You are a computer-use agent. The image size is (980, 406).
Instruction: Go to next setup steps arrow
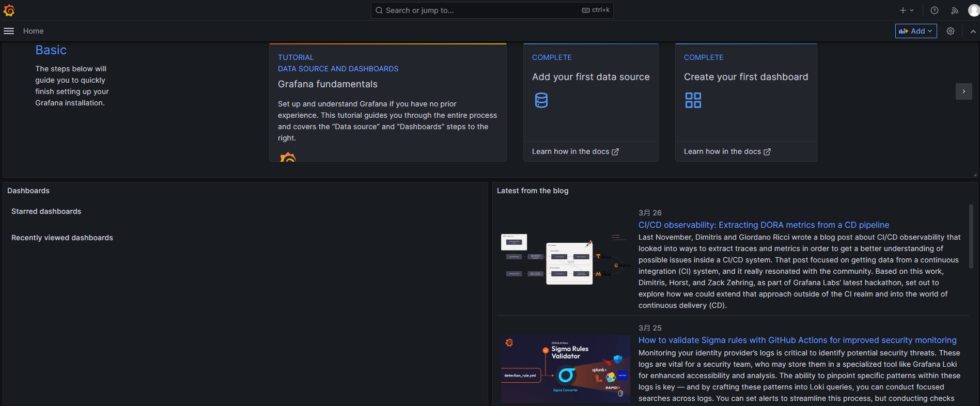click(x=964, y=91)
